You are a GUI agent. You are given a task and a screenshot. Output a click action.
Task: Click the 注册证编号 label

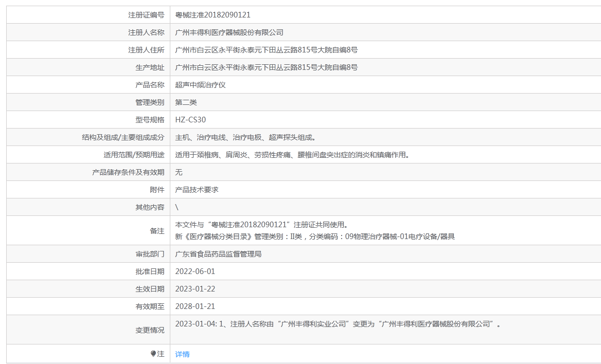pyautogui.click(x=146, y=15)
